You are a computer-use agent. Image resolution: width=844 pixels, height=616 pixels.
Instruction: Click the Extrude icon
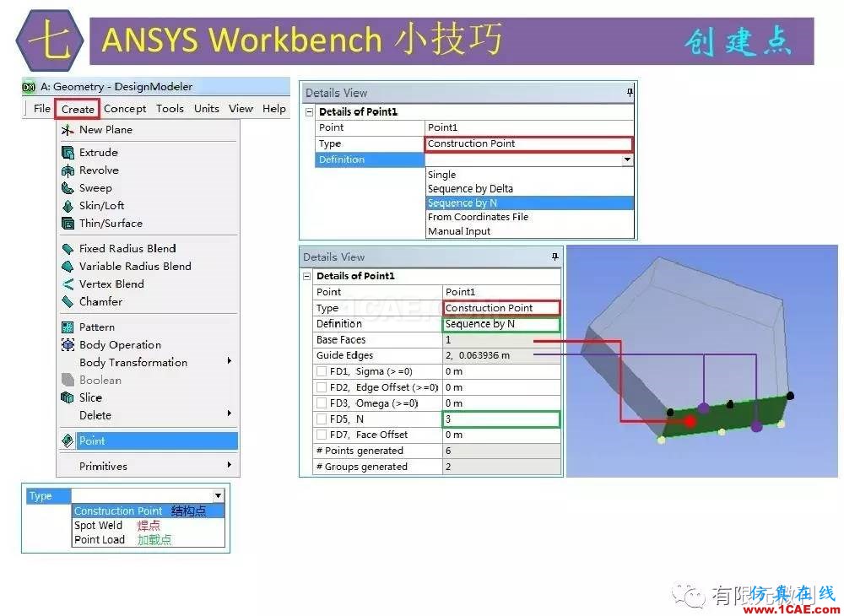[68, 152]
